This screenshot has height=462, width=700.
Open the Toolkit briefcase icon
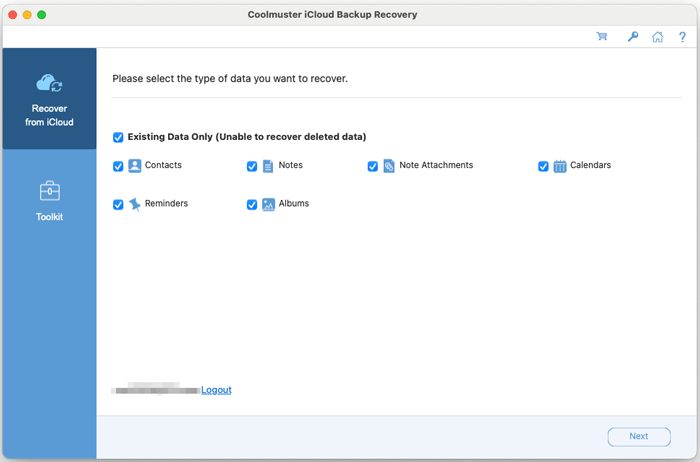[50, 191]
